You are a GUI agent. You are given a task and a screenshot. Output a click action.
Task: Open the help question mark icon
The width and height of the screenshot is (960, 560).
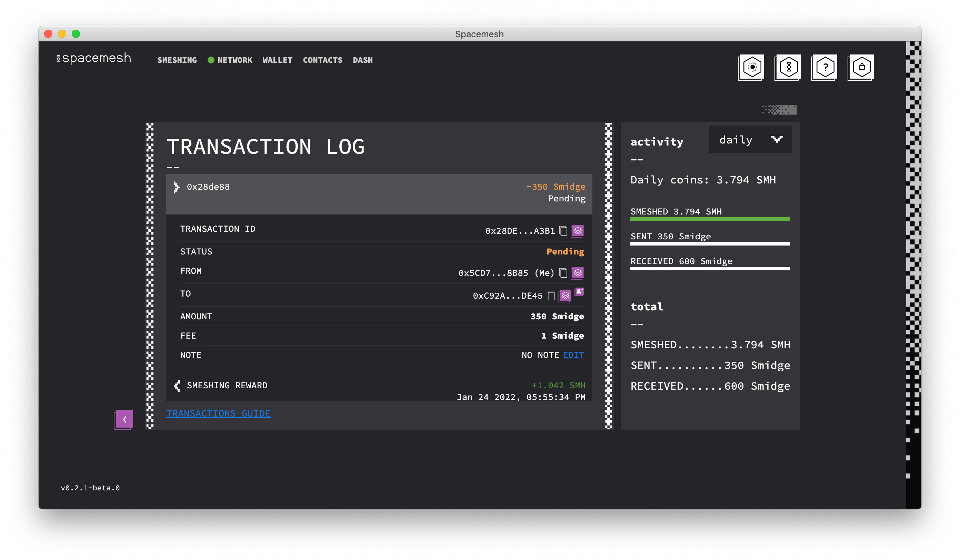point(825,67)
